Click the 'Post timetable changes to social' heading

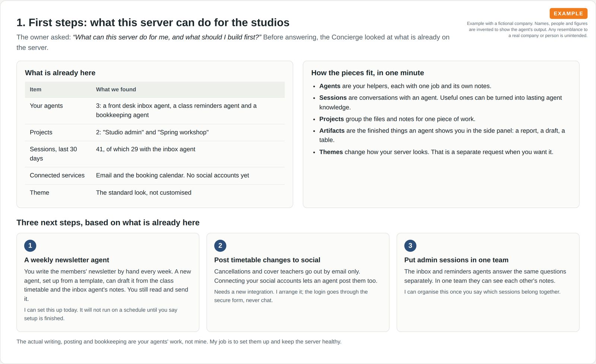coord(267,260)
